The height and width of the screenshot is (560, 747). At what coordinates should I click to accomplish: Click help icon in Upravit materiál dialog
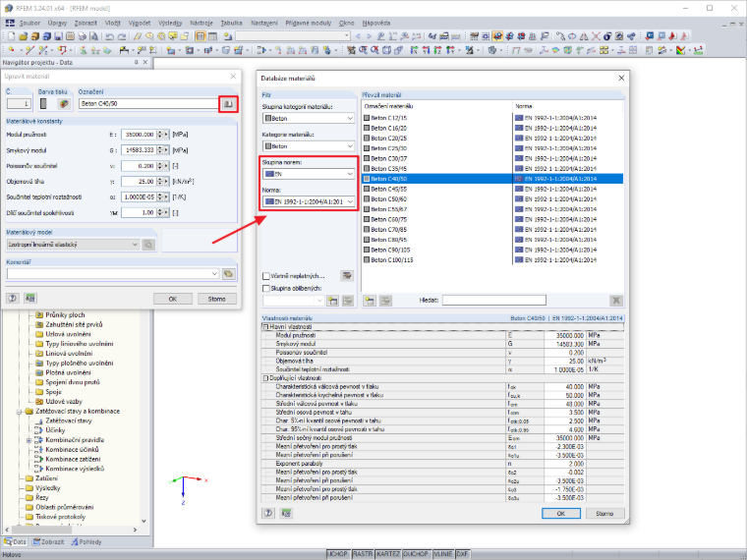(x=13, y=299)
